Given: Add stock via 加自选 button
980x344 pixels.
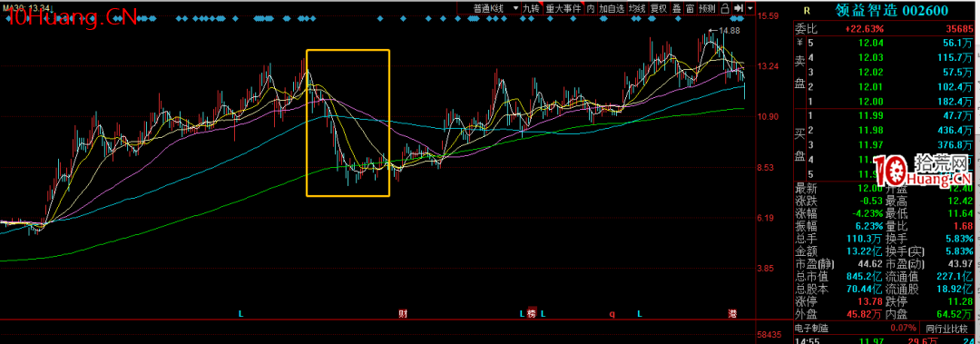Looking at the screenshot, I should click(x=612, y=8).
